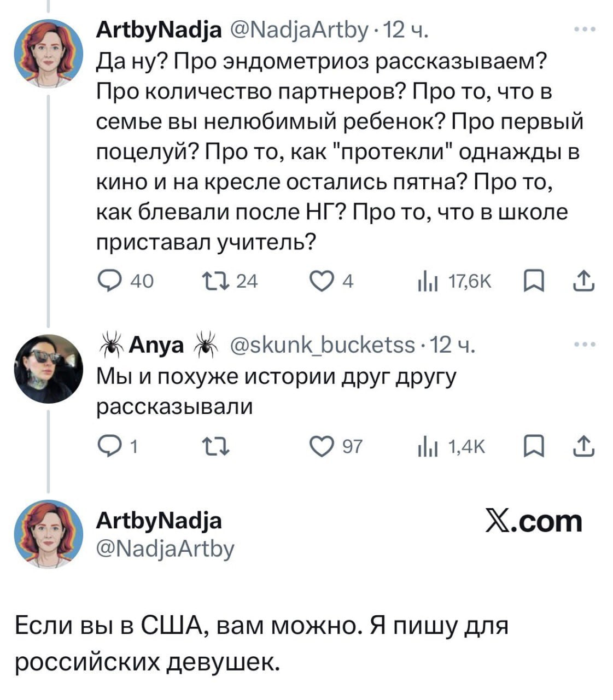Like ArtbyNadja's tweet with 4 likes
The width and height of the screenshot is (613, 700).
pyautogui.click(x=320, y=282)
